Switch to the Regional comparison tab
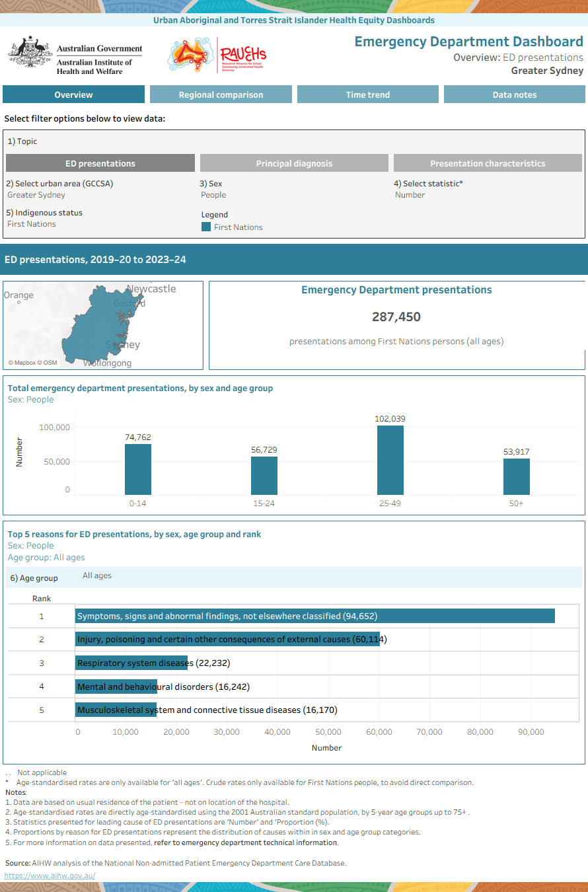The height and width of the screenshot is (892, 588). coord(221,94)
